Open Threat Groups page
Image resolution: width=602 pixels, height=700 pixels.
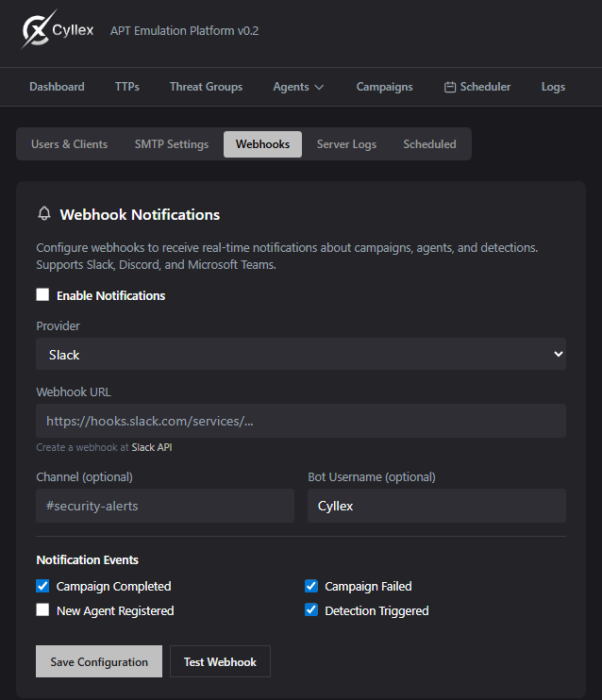coord(206,87)
